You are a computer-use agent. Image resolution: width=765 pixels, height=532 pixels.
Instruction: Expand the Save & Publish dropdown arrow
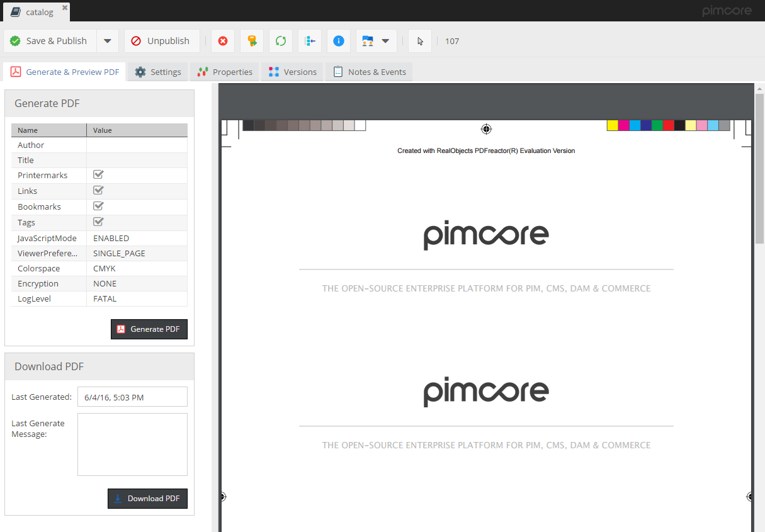107,41
